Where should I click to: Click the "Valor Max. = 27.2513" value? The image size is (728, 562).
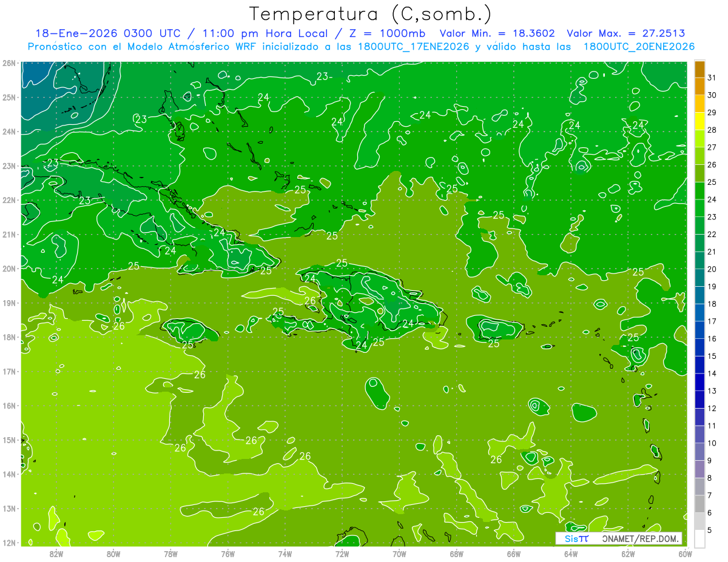(626, 33)
